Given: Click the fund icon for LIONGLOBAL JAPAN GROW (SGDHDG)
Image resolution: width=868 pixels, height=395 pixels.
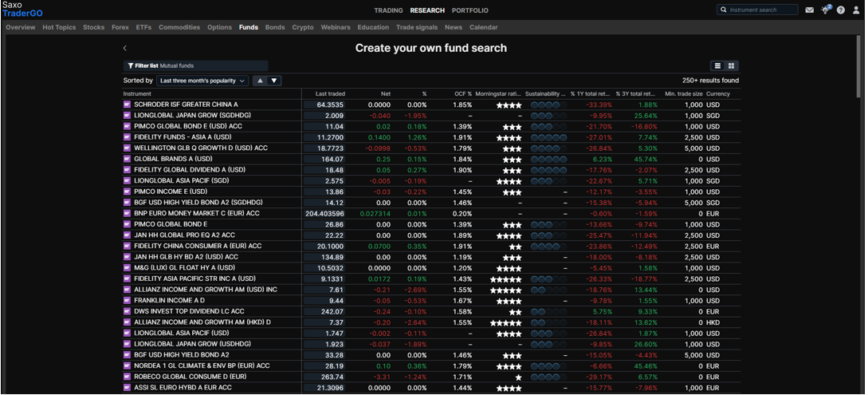Looking at the screenshot, I should (x=126, y=115).
